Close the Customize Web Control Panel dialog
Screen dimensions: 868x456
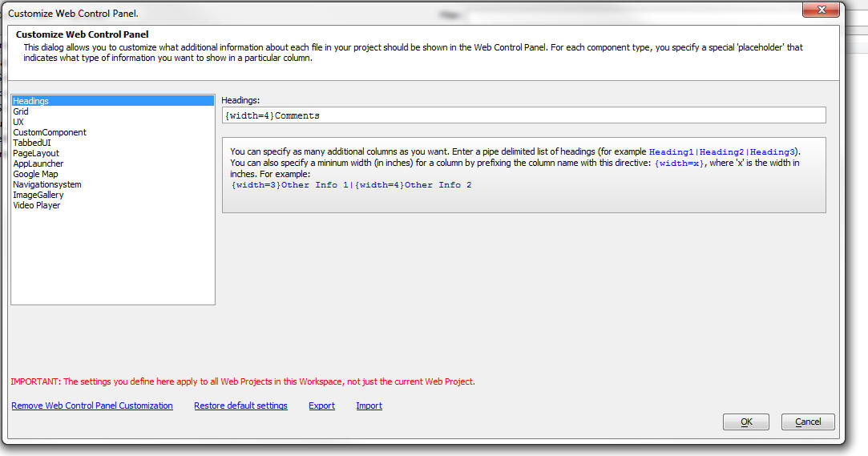click(821, 10)
